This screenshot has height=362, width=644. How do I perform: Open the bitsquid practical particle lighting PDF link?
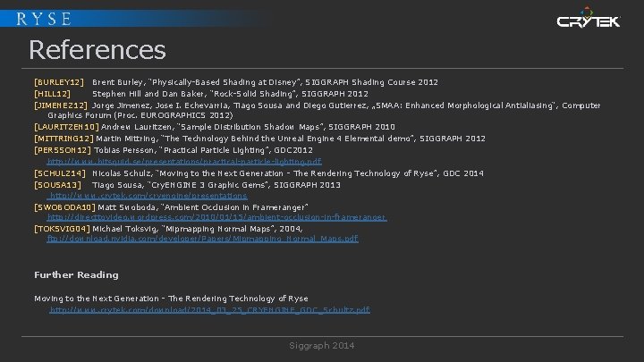[184, 162]
